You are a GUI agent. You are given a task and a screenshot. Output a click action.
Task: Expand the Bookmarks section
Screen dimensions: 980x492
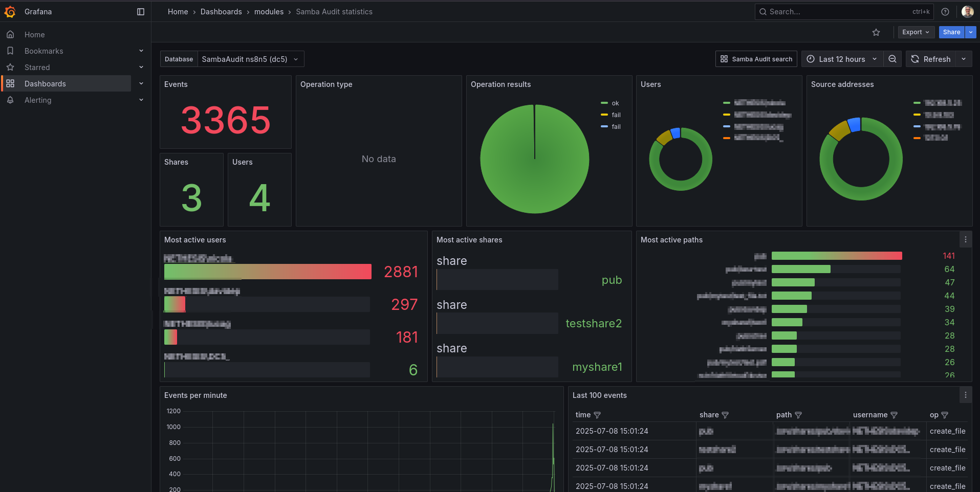(141, 51)
